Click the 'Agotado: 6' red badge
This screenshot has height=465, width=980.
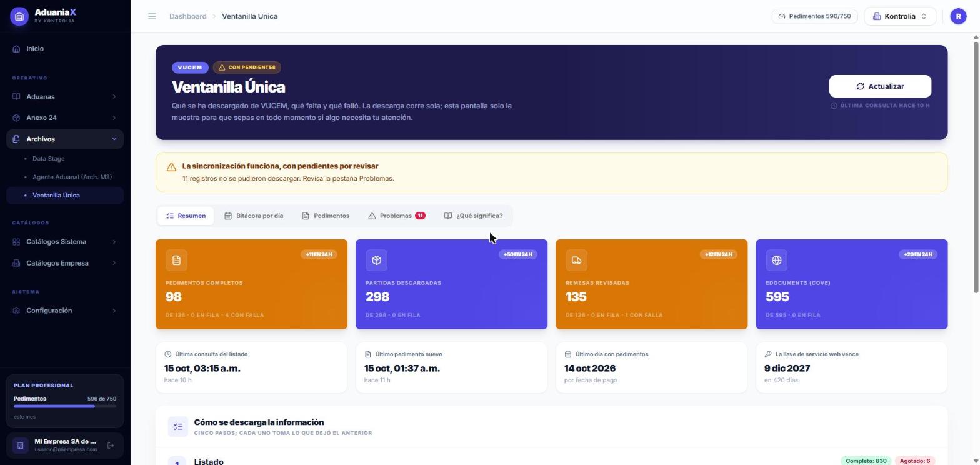(915, 461)
